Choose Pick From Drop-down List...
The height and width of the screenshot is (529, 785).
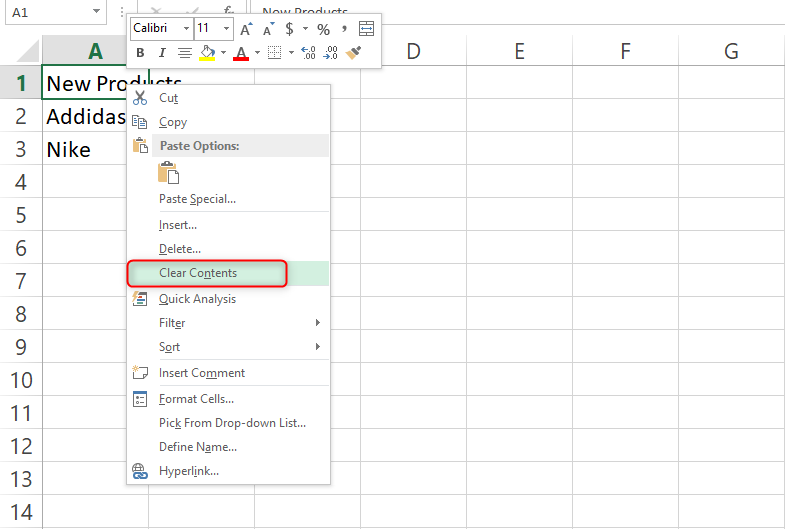229,423
